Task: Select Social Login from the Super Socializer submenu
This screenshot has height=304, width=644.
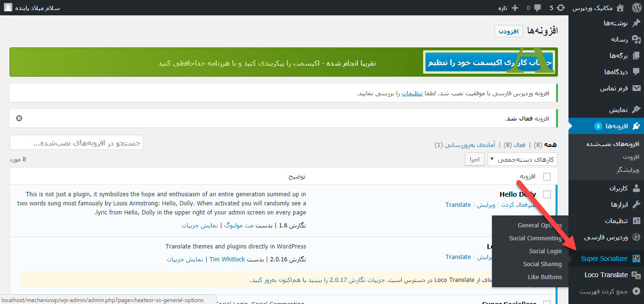Action: tap(545, 251)
